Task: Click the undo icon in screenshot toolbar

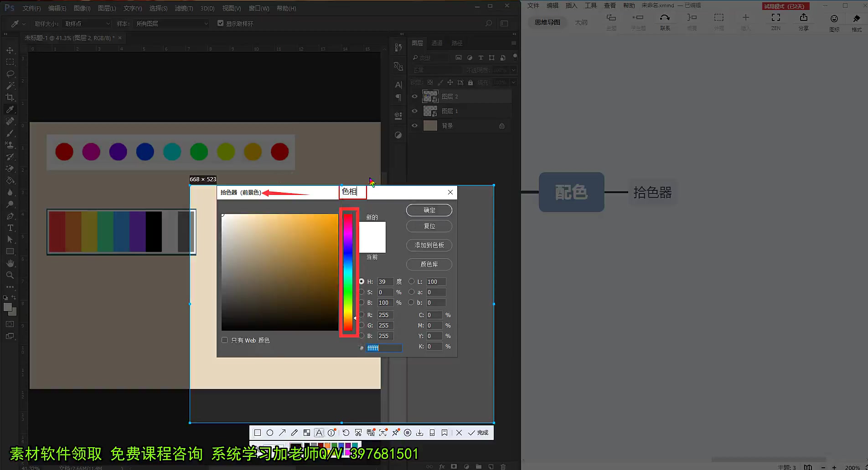Action: click(x=346, y=433)
